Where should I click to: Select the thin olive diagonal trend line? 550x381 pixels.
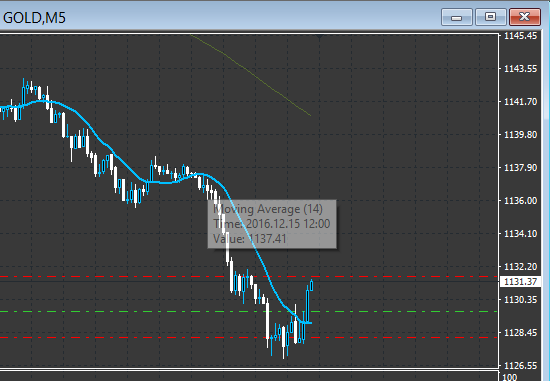pos(251,75)
